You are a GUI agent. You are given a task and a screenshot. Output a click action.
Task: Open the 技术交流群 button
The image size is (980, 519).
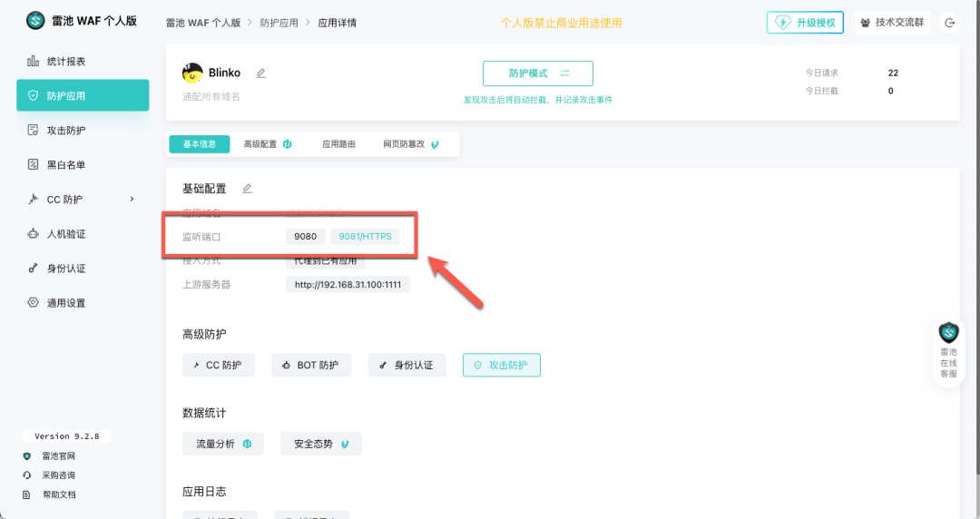(893, 23)
